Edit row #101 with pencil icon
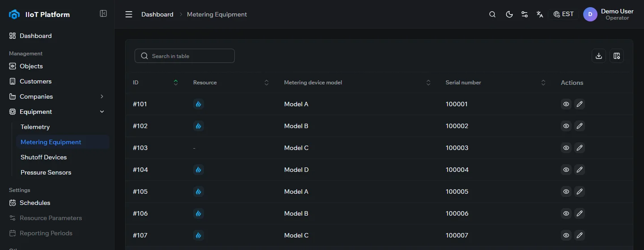This screenshot has width=644, height=250. coord(580,104)
